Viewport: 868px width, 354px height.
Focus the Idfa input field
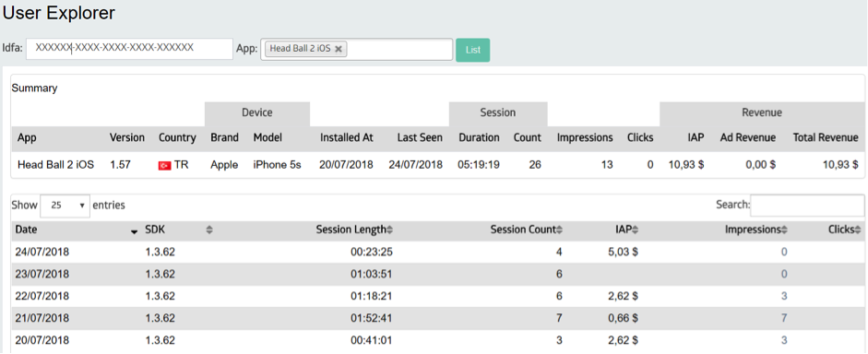(129, 49)
